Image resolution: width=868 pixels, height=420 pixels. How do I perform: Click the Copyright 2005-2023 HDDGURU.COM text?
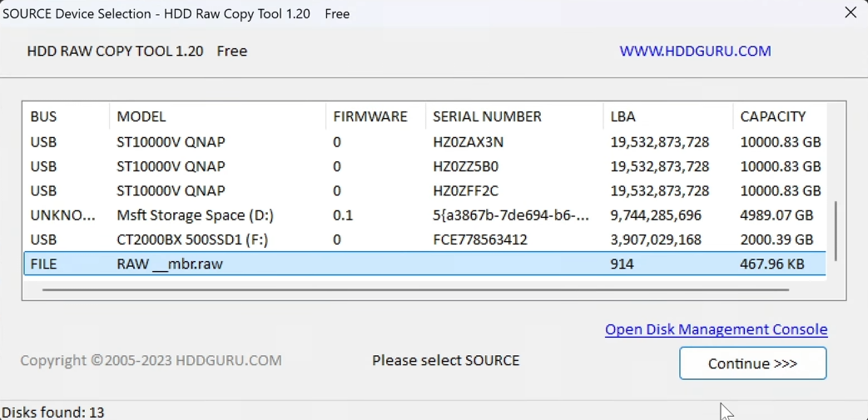coord(151,361)
